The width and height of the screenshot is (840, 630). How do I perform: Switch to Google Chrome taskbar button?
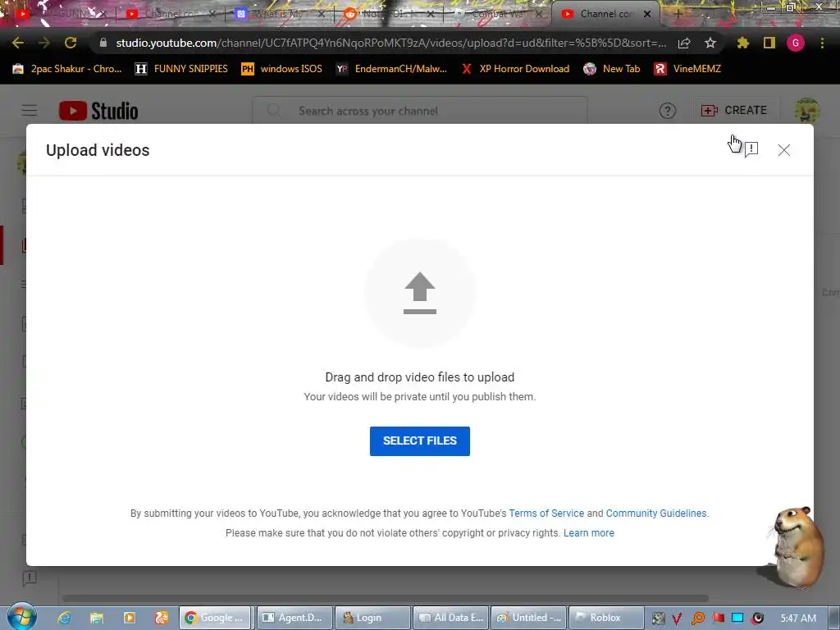pyautogui.click(x=215, y=618)
